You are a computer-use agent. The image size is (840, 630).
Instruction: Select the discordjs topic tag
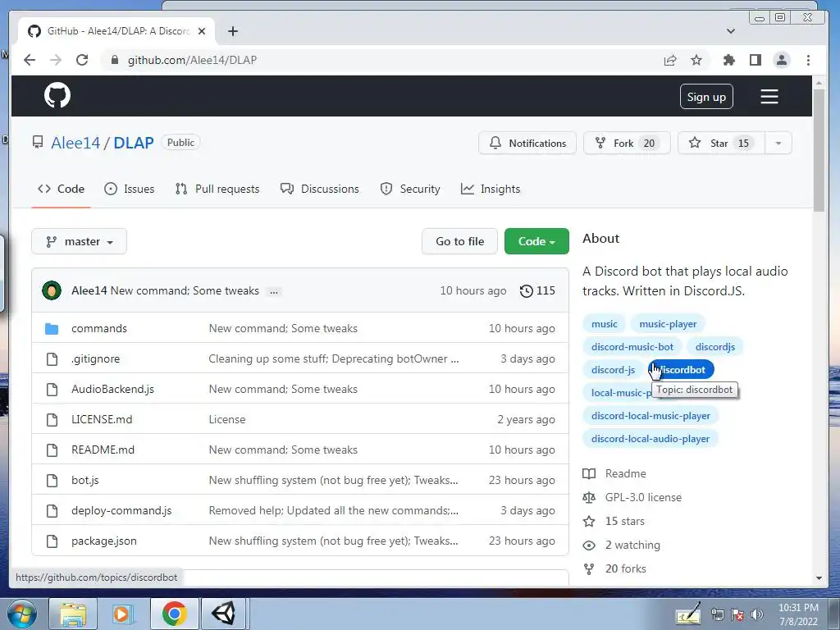(715, 347)
